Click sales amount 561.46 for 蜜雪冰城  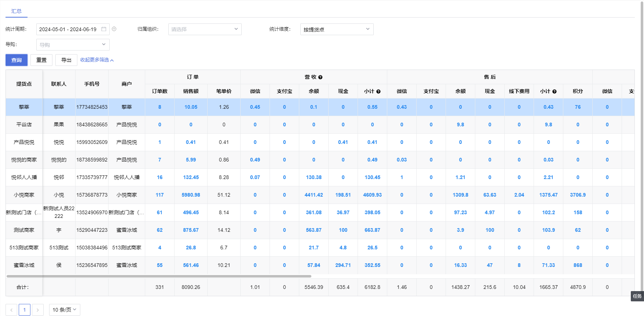click(x=191, y=265)
